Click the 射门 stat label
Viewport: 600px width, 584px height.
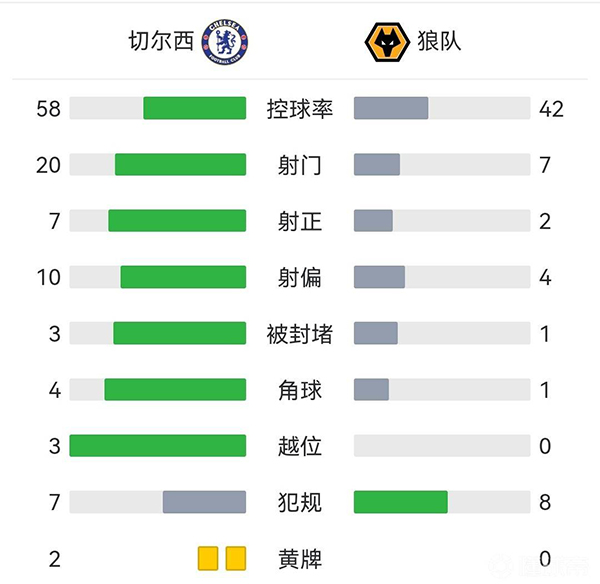pos(299,165)
